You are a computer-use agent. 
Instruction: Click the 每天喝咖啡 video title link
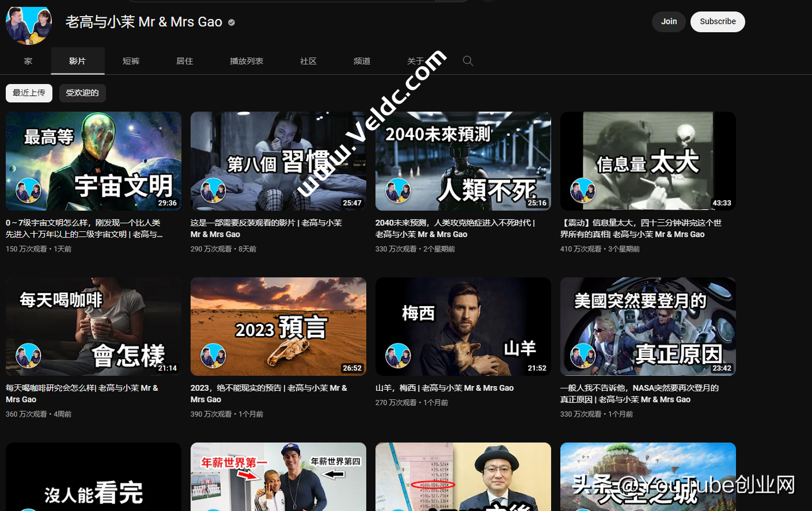(82, 394)
